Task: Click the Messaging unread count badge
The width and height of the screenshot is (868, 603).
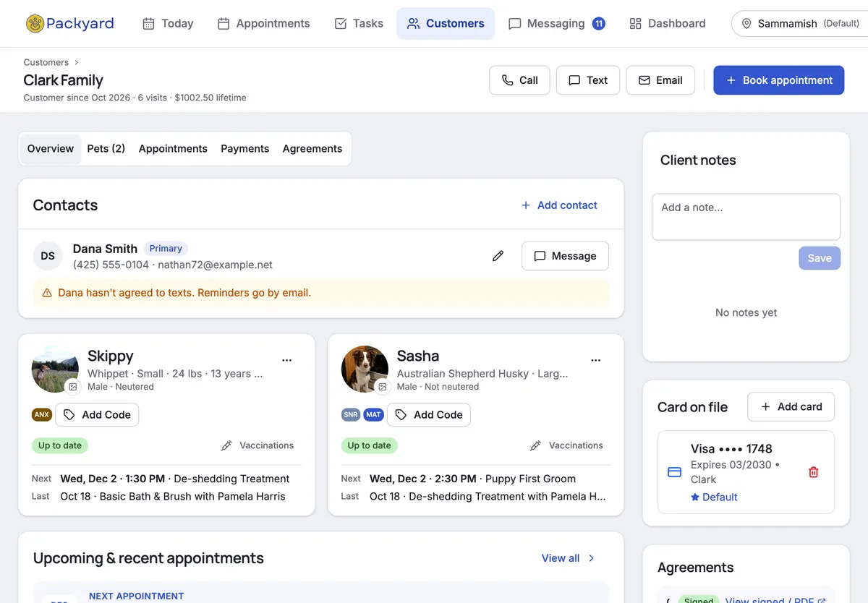Action: [x=599, y=24]
